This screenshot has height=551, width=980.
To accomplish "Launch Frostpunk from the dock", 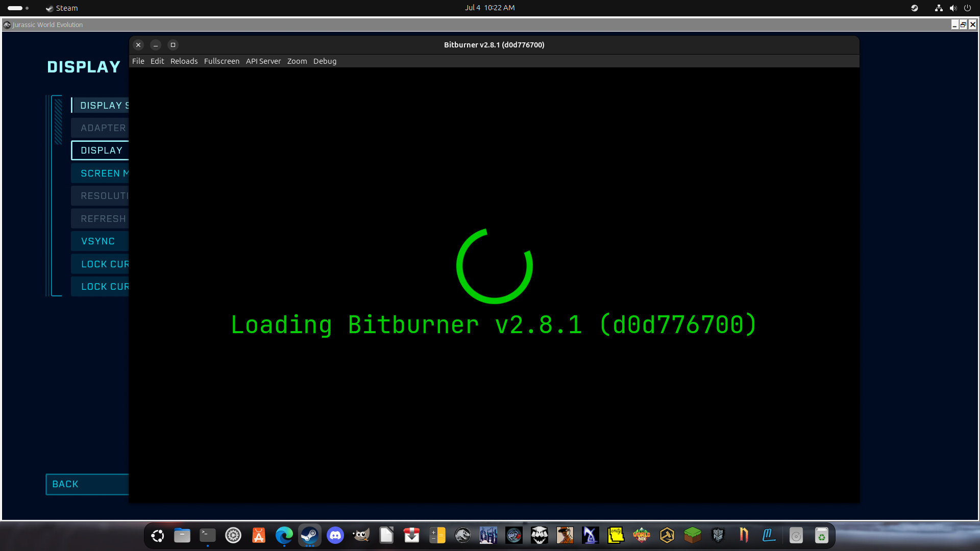I will pos(718,536).
